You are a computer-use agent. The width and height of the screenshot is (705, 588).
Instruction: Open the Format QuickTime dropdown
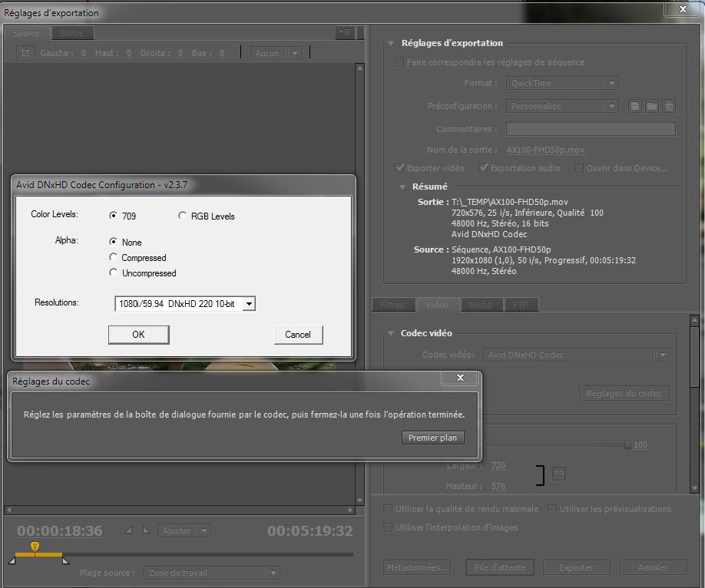562,83
